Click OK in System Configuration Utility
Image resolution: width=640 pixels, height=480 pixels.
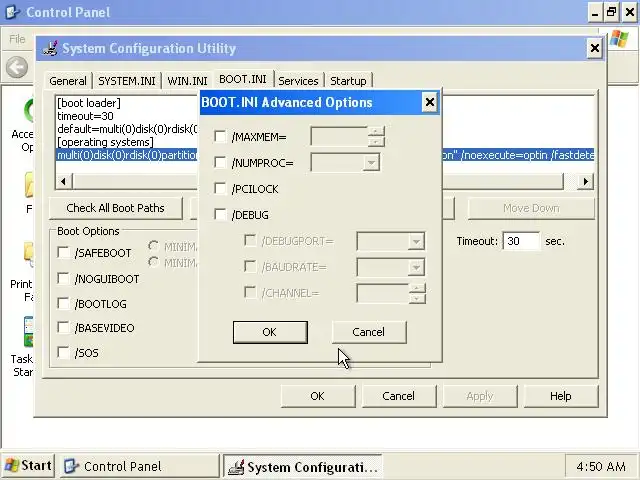click(318, 396)
